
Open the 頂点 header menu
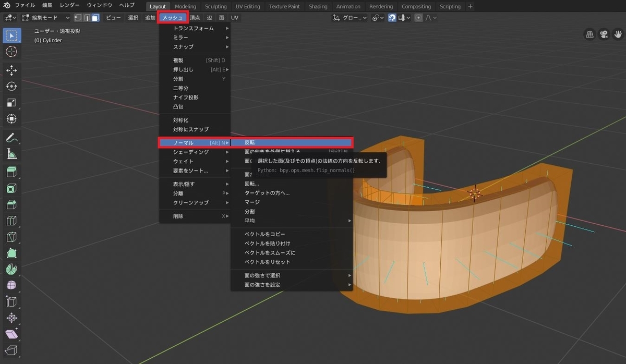click(x=195, y=18)
